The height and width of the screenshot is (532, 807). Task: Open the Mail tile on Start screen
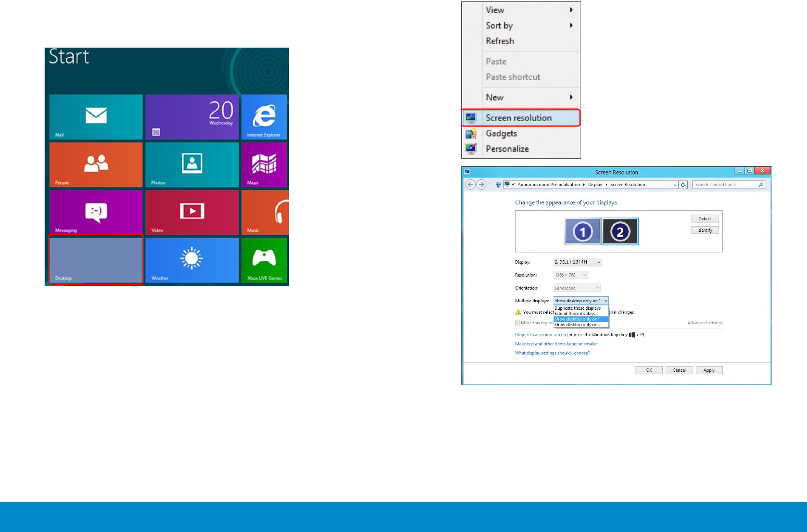96,117
